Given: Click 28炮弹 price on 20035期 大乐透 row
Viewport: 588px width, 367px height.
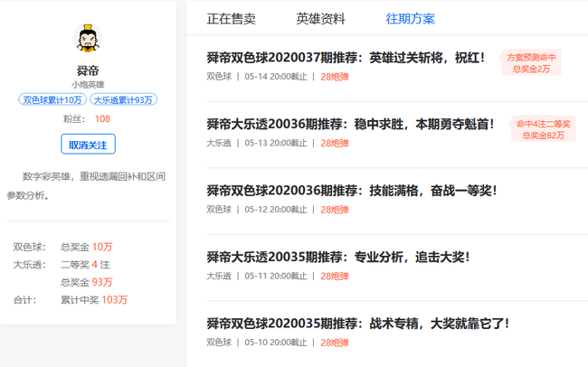Looking at the screenshot, I should click(335, 277).
